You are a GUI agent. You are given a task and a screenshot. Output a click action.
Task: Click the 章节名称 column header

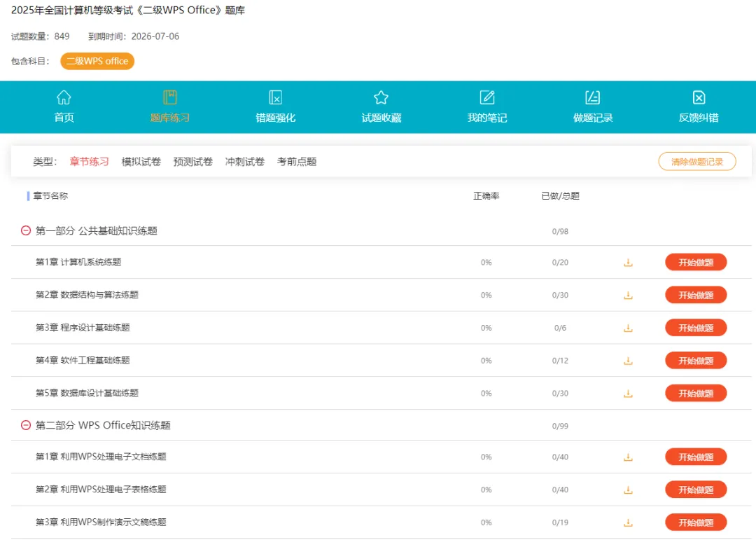click(x=50, y=196)
